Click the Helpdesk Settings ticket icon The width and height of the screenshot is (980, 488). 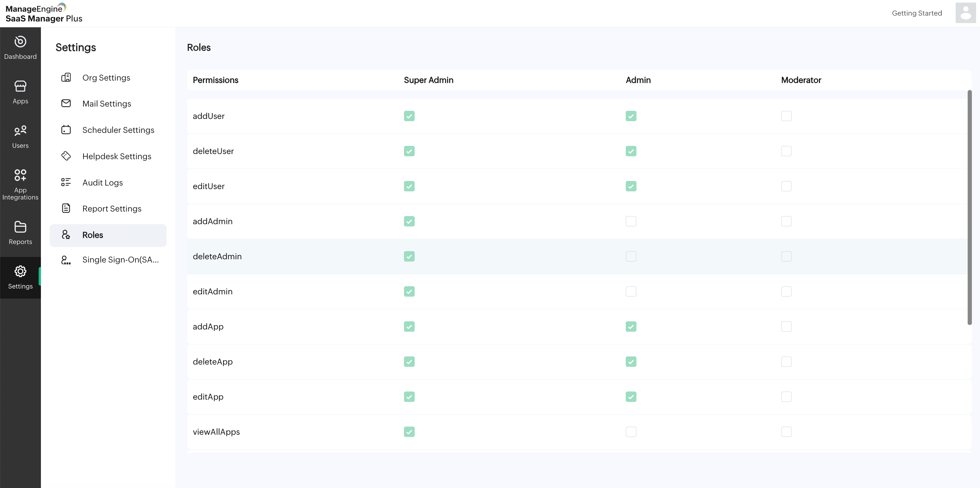66,156
